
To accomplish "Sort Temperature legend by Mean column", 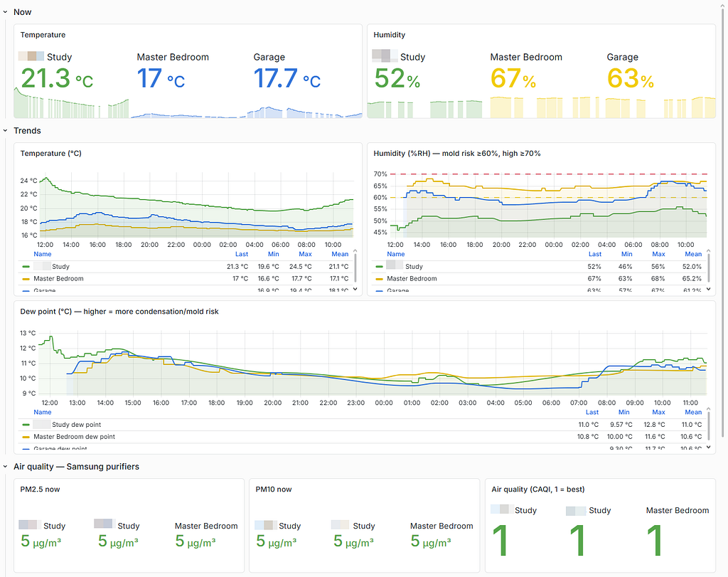I will pos(340,254).
